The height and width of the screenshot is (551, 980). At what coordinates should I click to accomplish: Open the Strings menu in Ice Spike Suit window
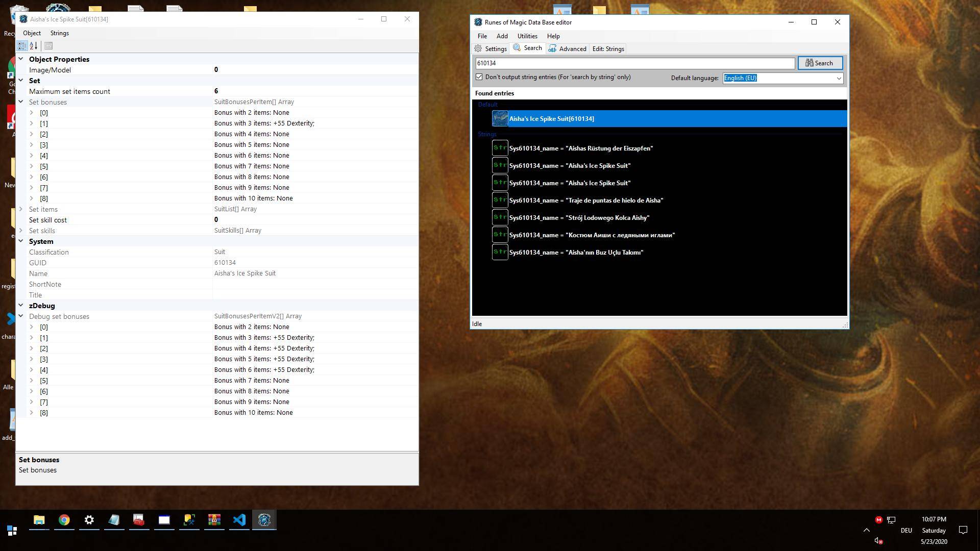60,33
